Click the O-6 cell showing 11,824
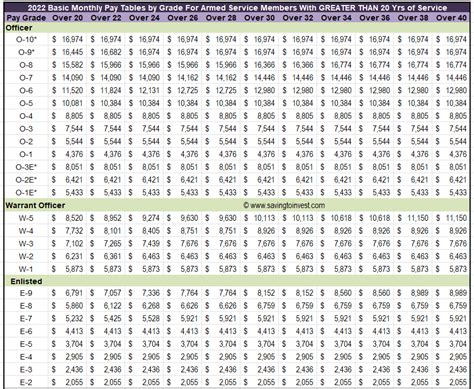The image size is (474, 389). pos(106,91)
